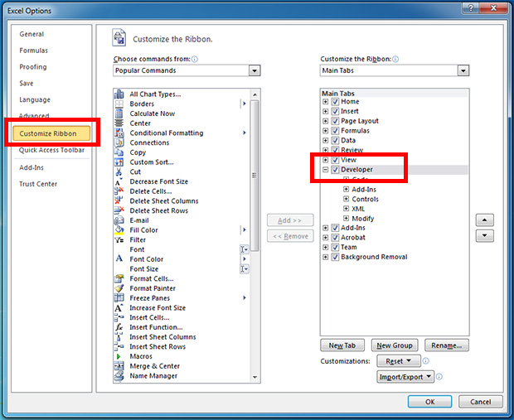Click the Font Color letter icon
Screen dimensions: 514x420
point(119,258)
